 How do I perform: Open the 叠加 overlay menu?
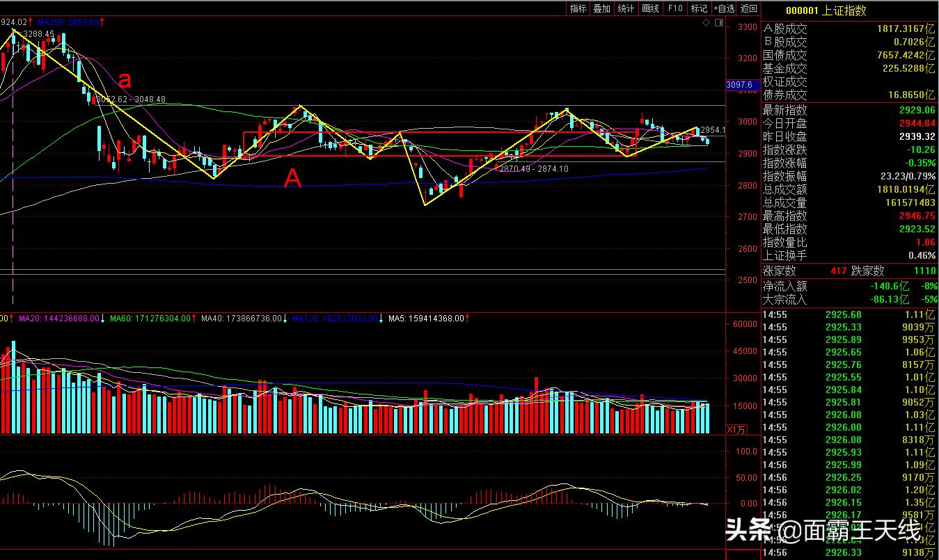pyautogui.click(x=601, y=8)
